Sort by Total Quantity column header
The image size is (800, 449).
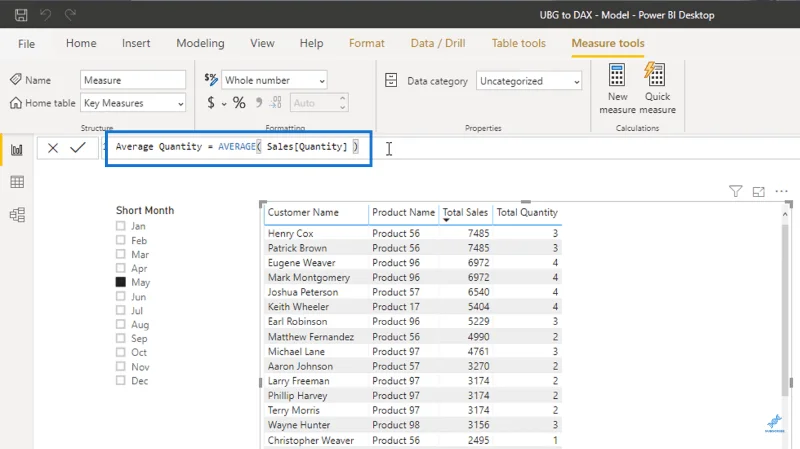[x=527, y=212]
